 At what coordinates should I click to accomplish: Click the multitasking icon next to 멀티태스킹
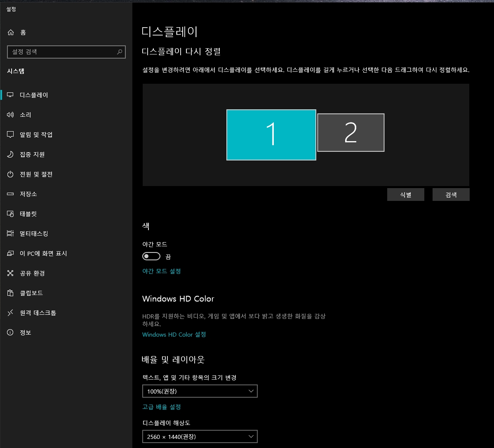click(x=10, y=233)
